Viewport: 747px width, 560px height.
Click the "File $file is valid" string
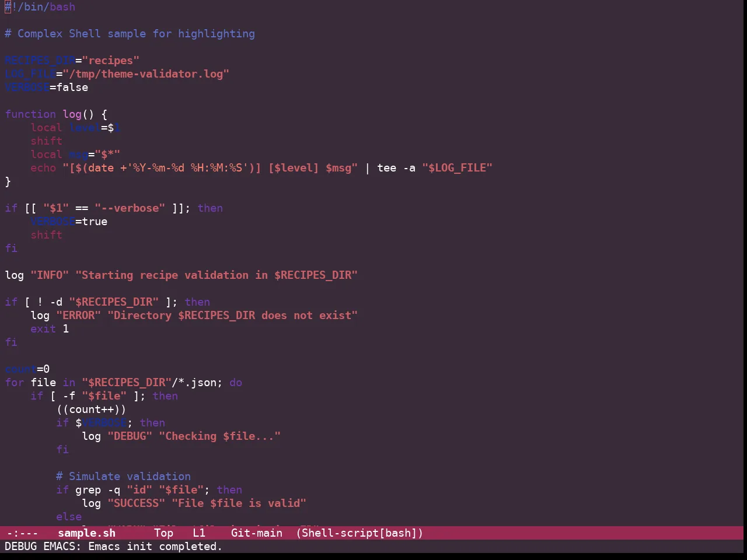pos(239,503)
